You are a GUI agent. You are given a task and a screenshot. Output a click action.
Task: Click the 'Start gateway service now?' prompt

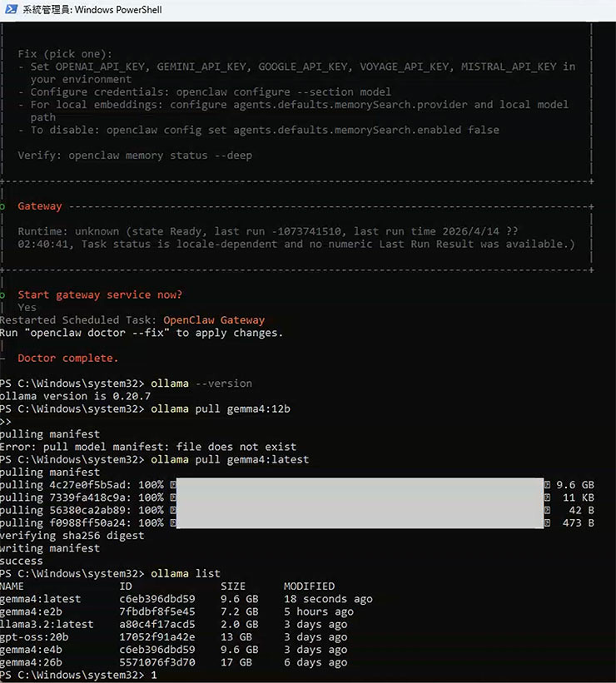pos(100,294)
